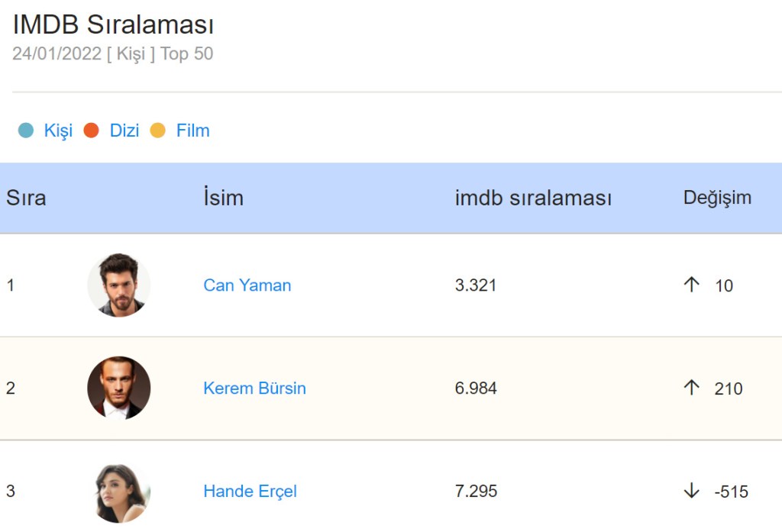Click Can Yaman's profile photo
The width and height of the screenshot is (782, 532).
(119, 285)
